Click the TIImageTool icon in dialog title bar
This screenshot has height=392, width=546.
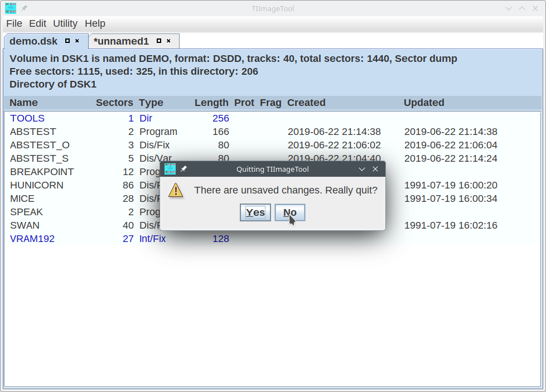tap(170, 169)
